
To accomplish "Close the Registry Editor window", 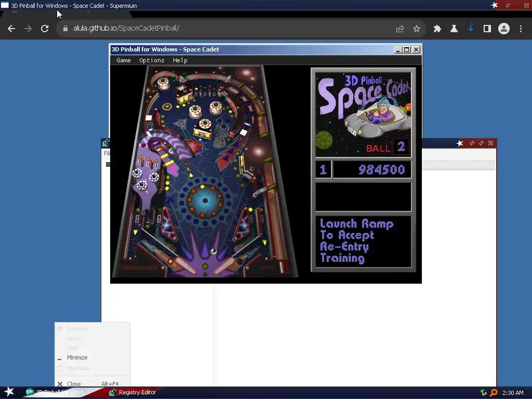I will click(490, 143).
